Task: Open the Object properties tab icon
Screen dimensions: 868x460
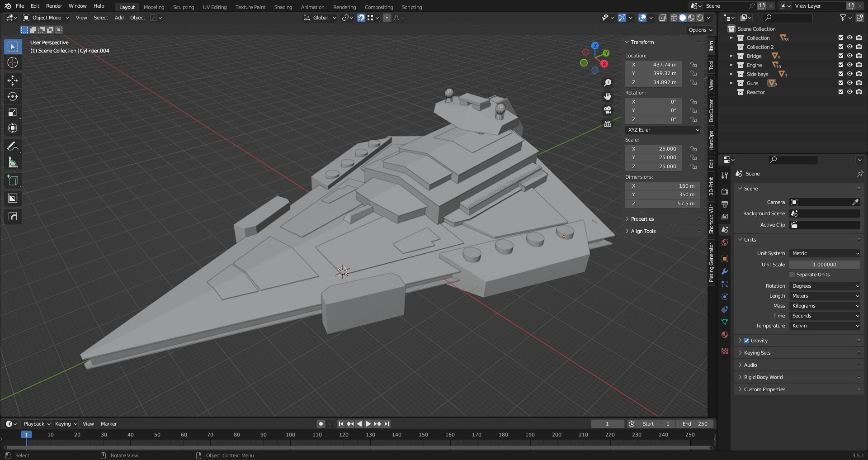Action: pos(725,259)
